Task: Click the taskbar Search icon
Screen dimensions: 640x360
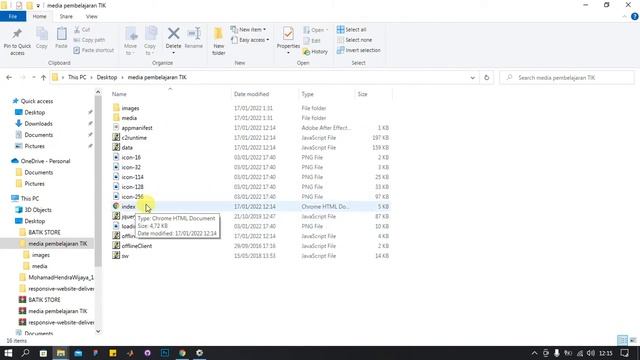Action: tap(26, 353)
